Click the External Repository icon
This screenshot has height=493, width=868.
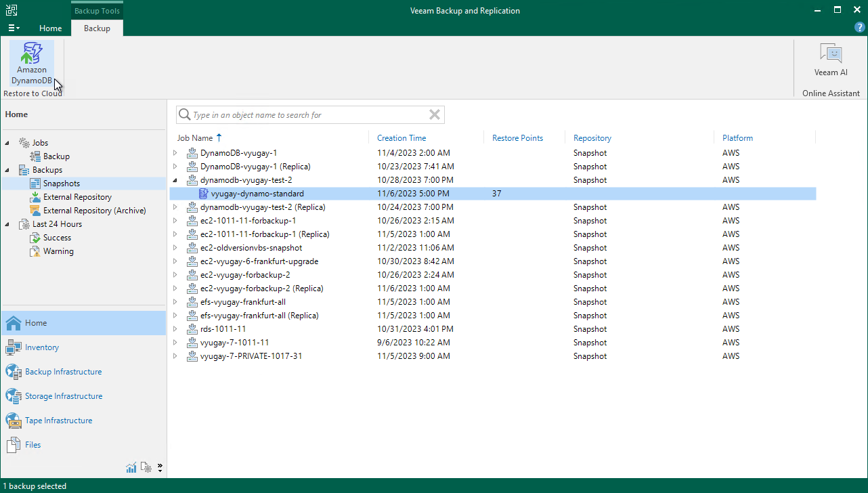(35, 197)
